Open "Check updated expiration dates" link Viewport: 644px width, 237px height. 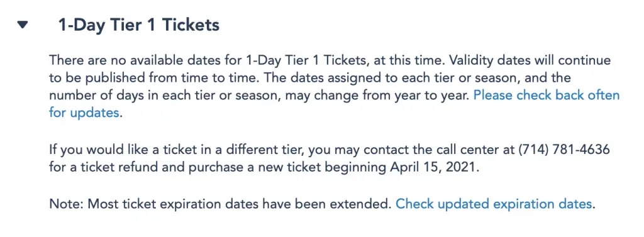pyautogui.click(x=493, y=204)
